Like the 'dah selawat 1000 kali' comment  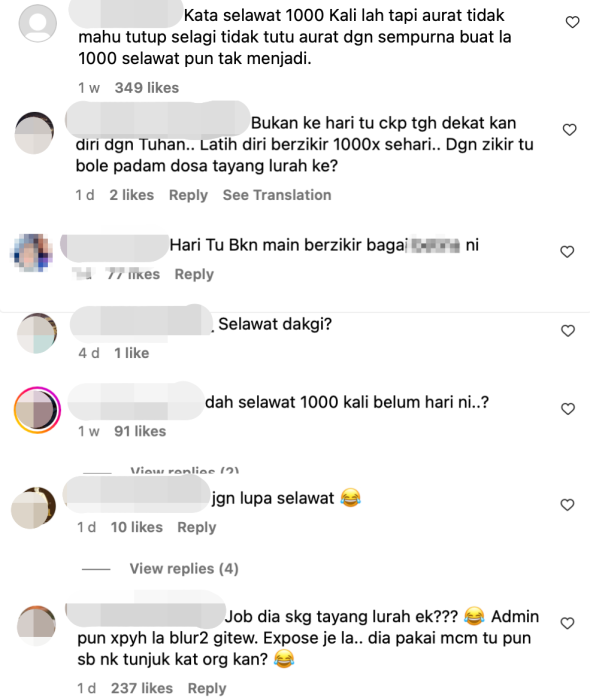[x=568, y=409]
